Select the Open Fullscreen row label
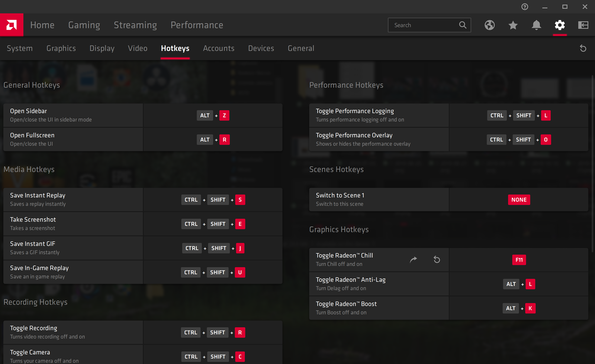Screen dimensions: 595x364 (x=32, y=135)
